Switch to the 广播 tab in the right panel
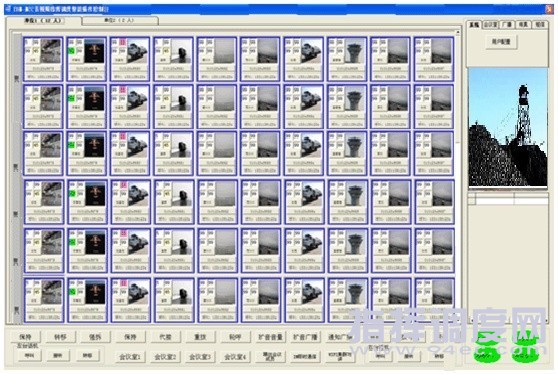Viewport: 558px width, 374px height. point(506,25)
